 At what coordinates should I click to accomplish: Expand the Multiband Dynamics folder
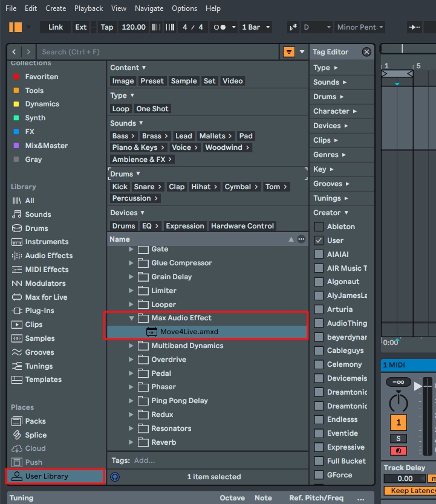[131, 346]
